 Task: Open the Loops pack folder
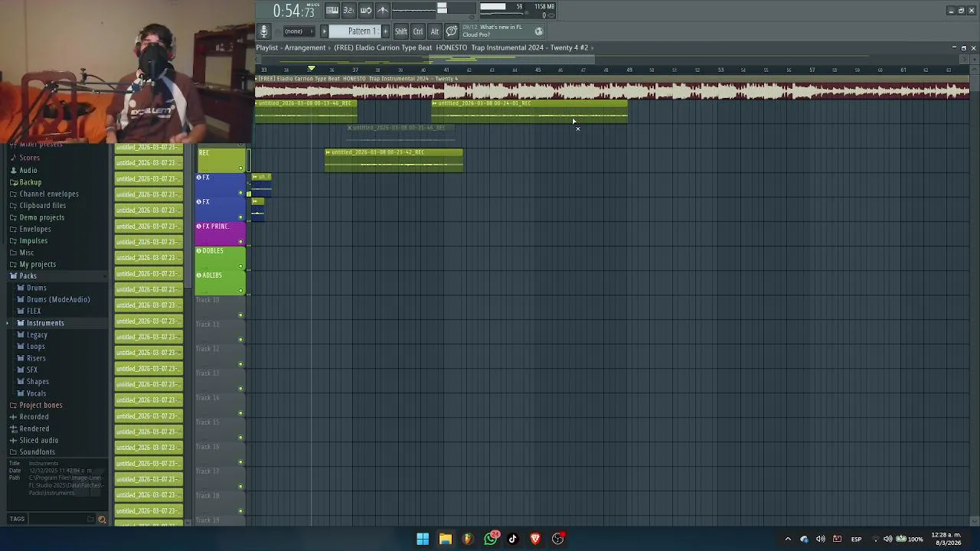tap(31, 347)
